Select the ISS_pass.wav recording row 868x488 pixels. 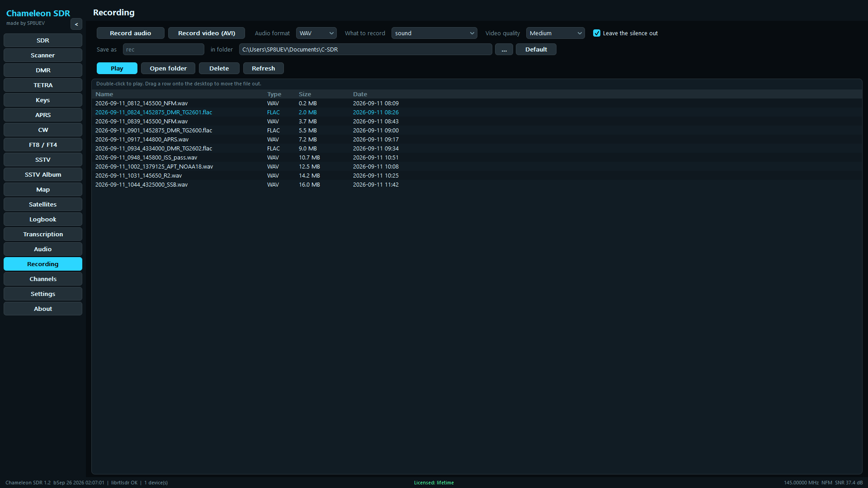477,158
